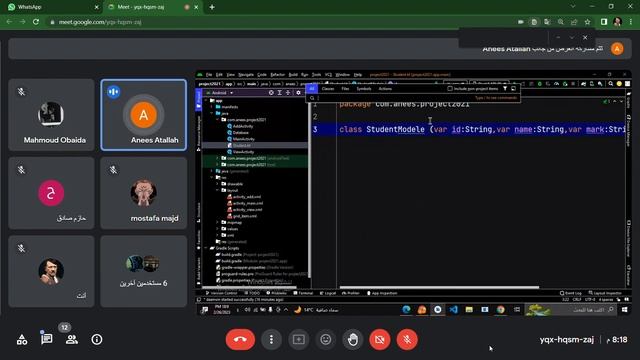Open the Chrome three-dot menu
Screen dimensions: 640x360
(x=631, y=22)
